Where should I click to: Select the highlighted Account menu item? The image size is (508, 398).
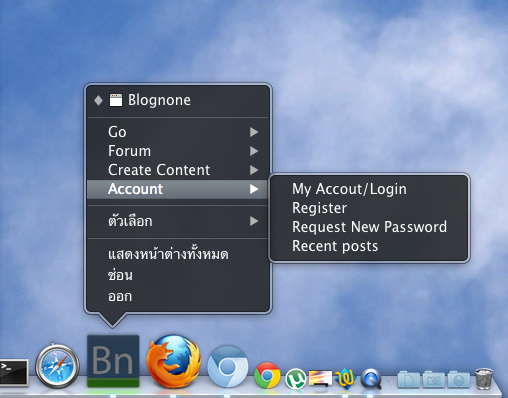177,189
